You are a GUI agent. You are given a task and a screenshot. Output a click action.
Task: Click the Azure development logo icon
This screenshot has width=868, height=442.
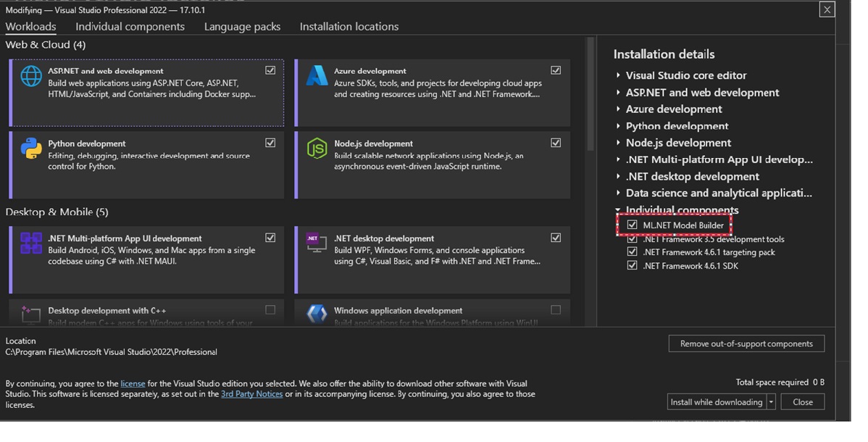(317, 76)
